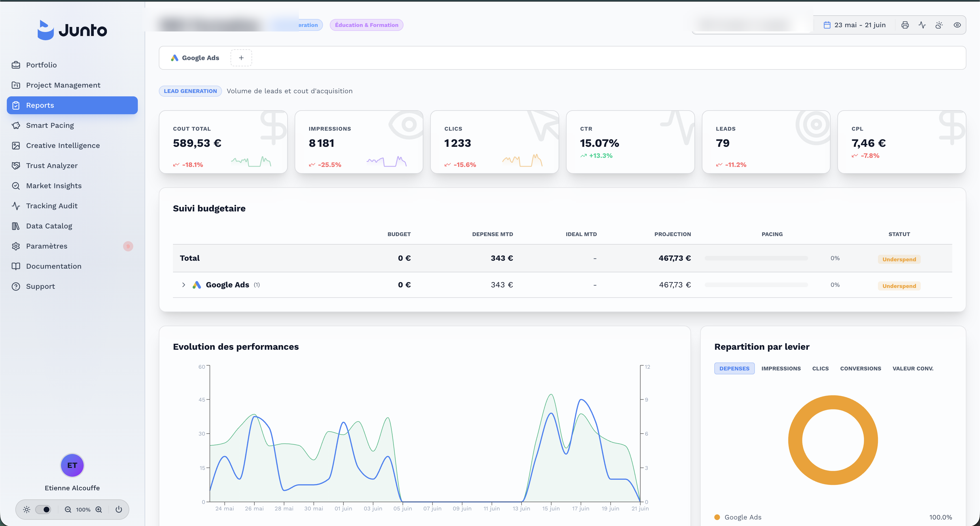Click the Tracking Audit pulse icon
The height and width of the screenshot is (526, 980).
tap(16, 206)
